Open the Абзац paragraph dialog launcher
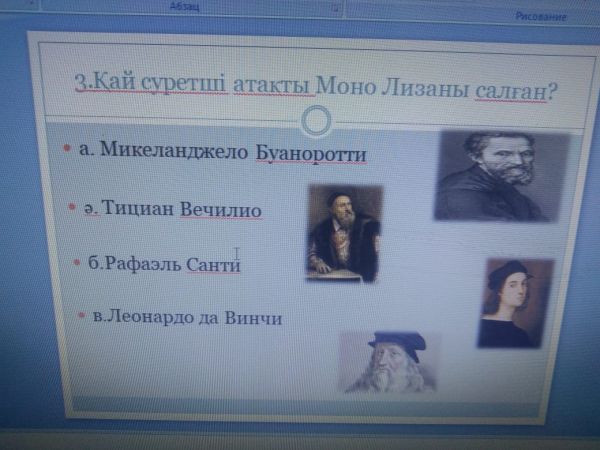Image resolution: width=600 pixels, height=450 pixels. click(336, 8)
